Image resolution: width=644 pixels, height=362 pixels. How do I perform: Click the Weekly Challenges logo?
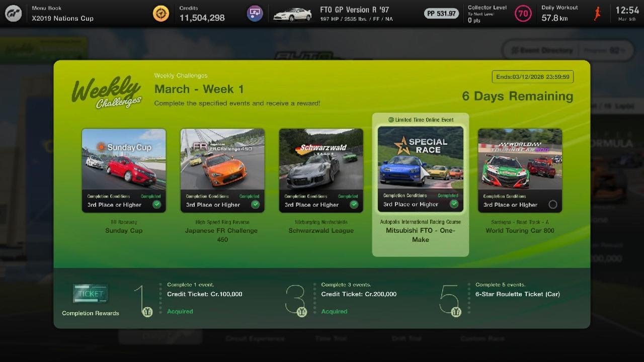pyautogui.click(x=107, y=92)
